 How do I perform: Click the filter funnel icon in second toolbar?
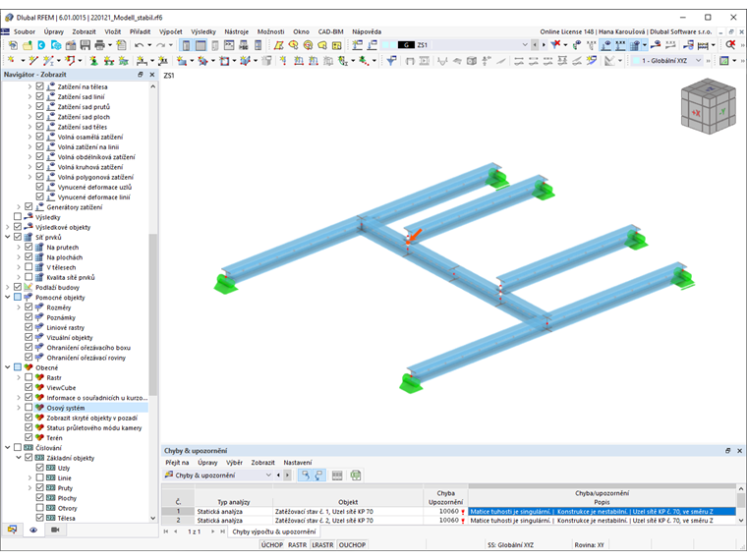[391, 61]
